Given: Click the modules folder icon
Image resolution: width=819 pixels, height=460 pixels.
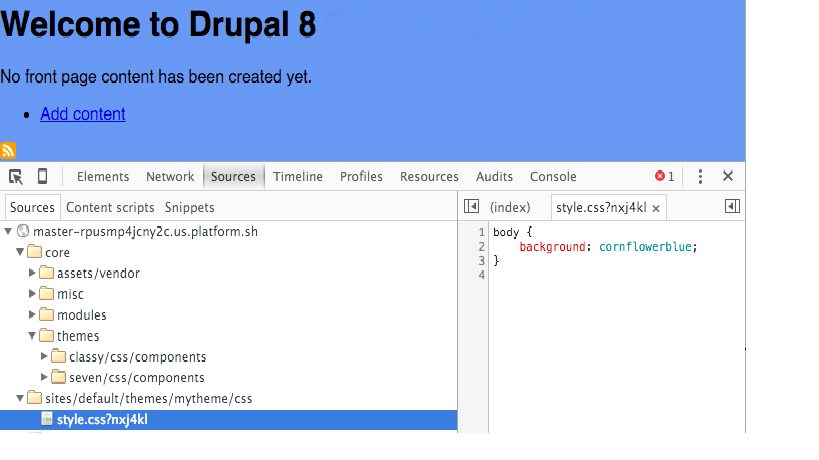Looking at the screenshot, I should click(x=46, y=314).
